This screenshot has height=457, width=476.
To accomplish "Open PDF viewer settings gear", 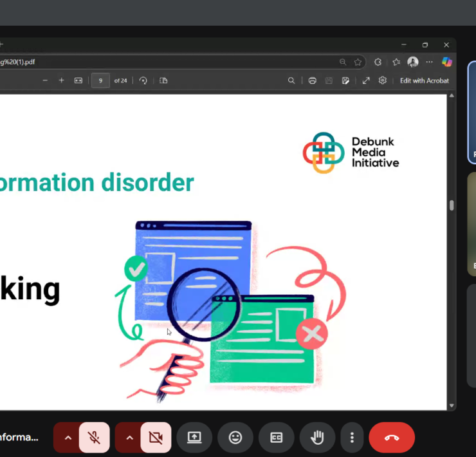I will click(x=383, y=80).
